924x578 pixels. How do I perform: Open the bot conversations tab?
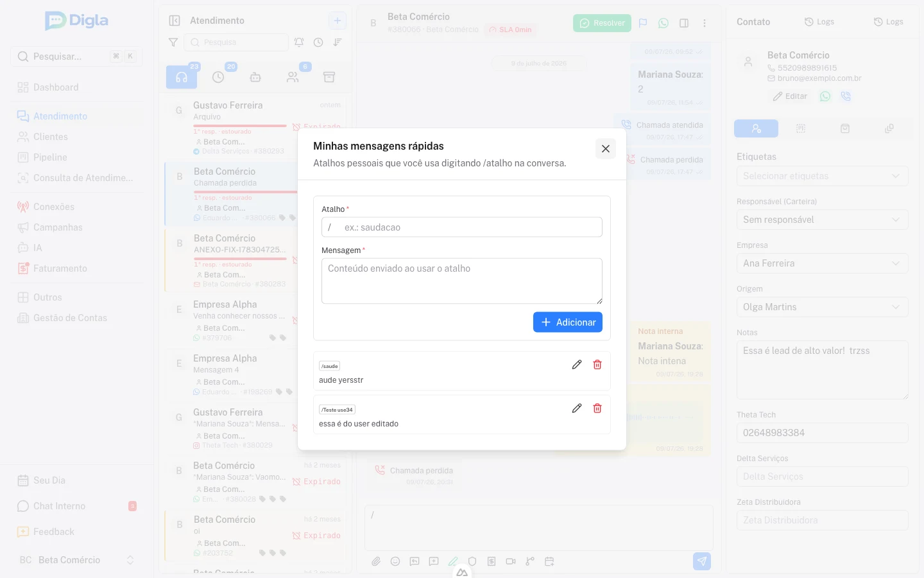pos(255,77)
